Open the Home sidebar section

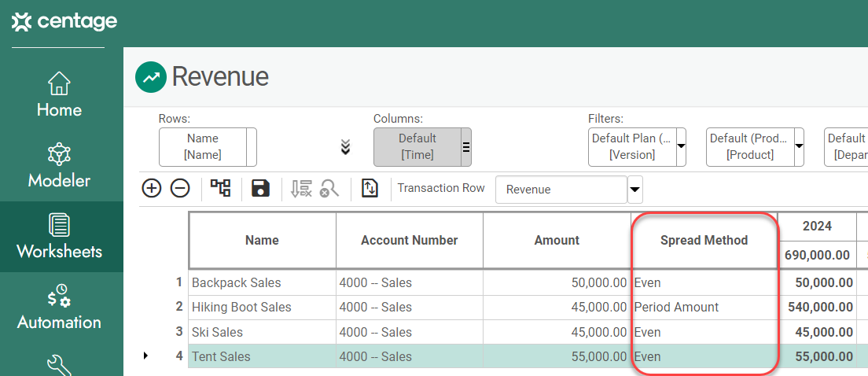pyautogui.click(x=59, y=94)
